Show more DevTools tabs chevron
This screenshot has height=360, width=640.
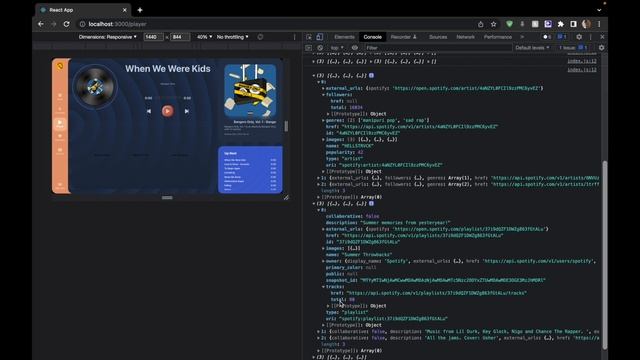pyautogui.click(x=522, y=37)
